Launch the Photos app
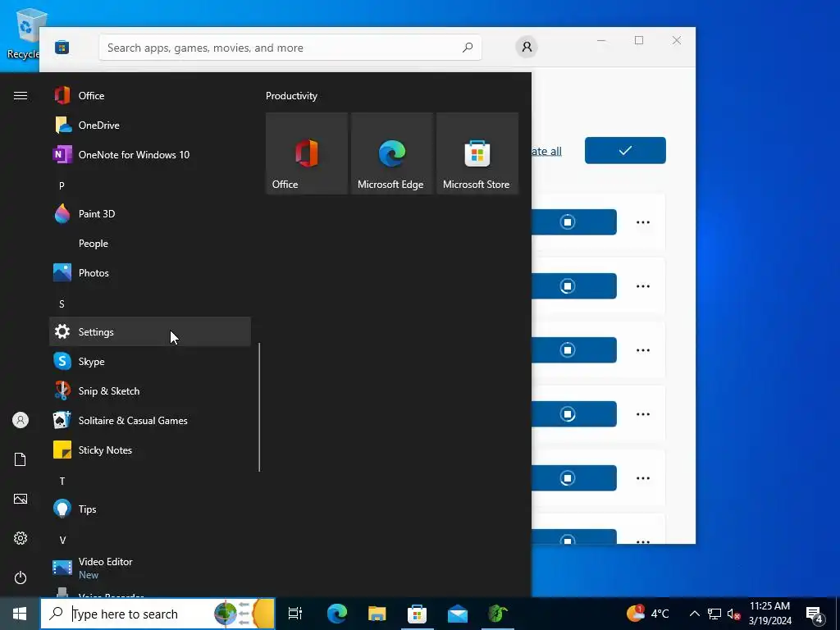 coord(150,272)
